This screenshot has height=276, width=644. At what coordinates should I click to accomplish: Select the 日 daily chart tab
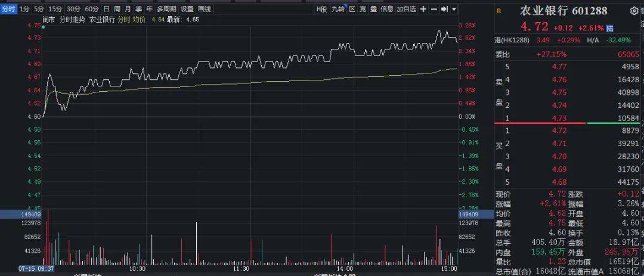(106, 8)
